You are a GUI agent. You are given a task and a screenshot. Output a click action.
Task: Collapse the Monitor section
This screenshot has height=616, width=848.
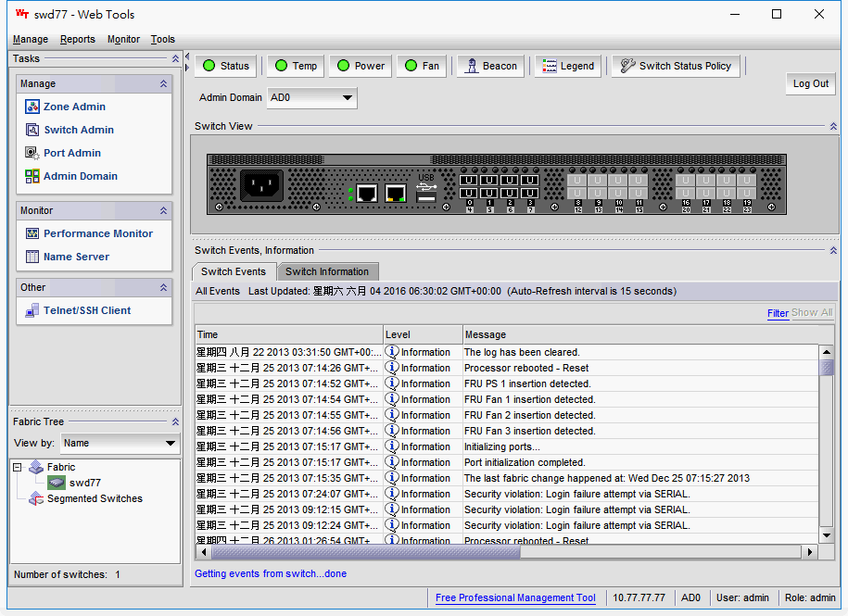pyautogui.click(x=163, y=211)
